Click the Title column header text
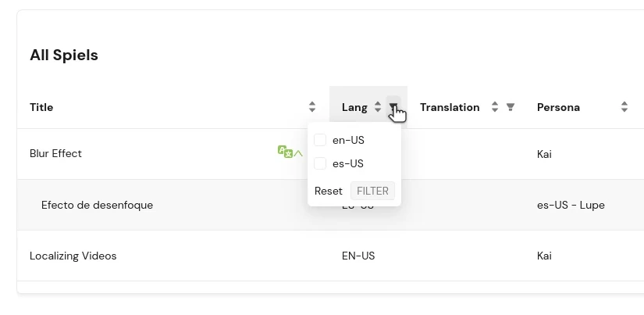 pos(41,107)
